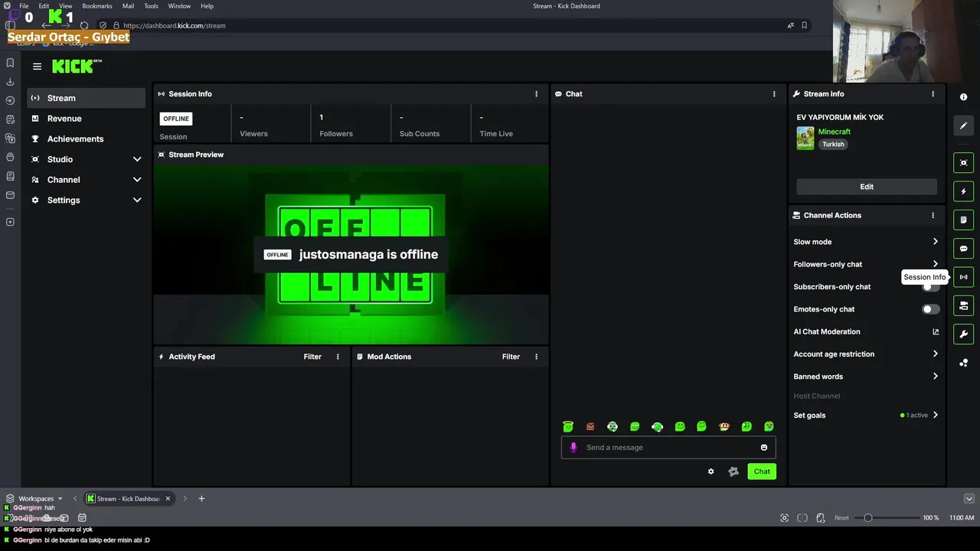
Task: Reload the page with the refresh icon
Action: (84, 25)
